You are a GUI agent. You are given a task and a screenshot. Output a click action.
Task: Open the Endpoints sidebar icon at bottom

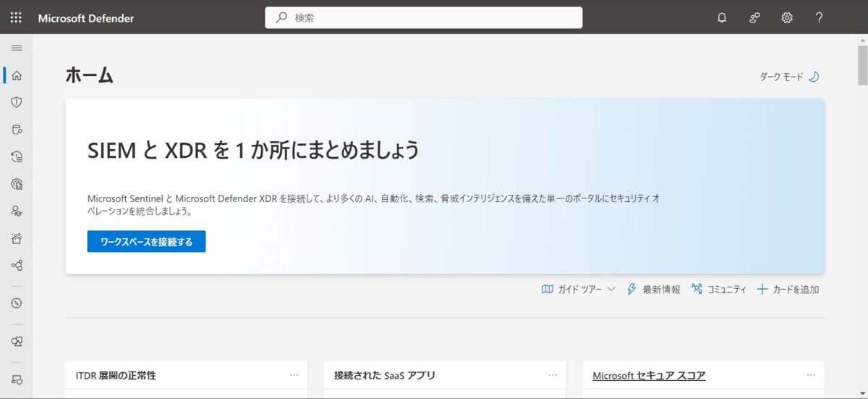coord(17,379)
